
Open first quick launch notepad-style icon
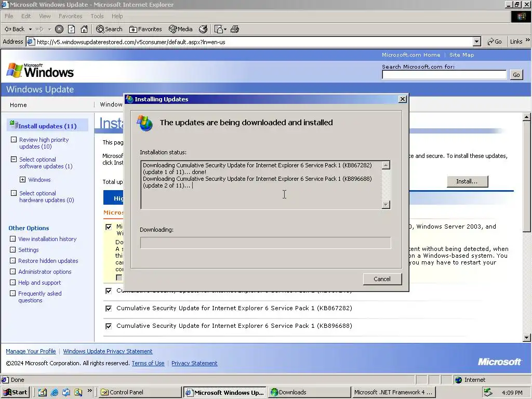(43, 392)
